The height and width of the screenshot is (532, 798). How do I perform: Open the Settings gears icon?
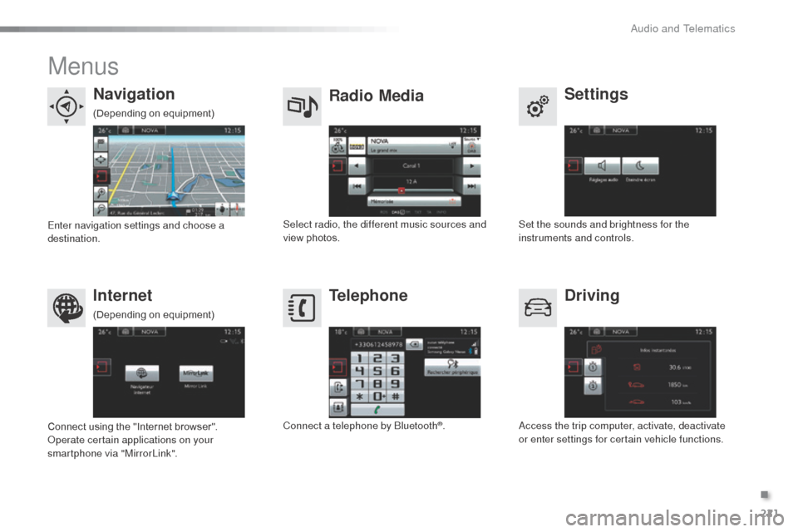538,106
